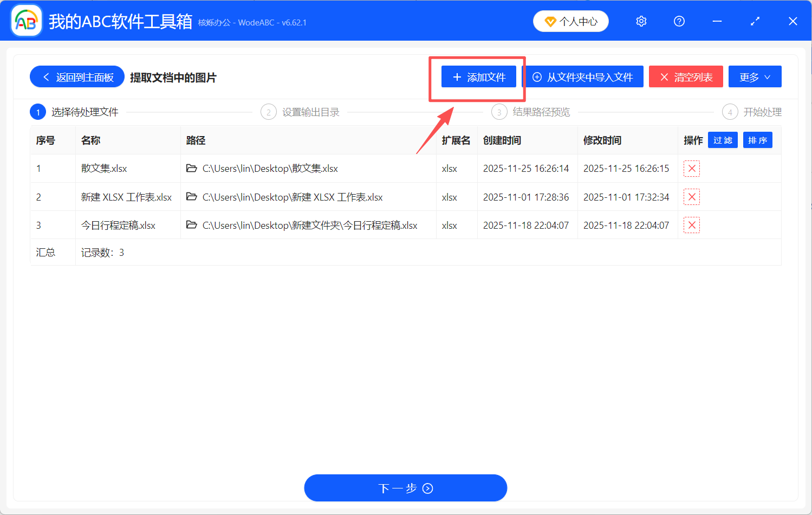The image size is (812, 515).
Task: Click the folder icon next to 今日行程定稿.xlsx path
Action: (192, 225)
